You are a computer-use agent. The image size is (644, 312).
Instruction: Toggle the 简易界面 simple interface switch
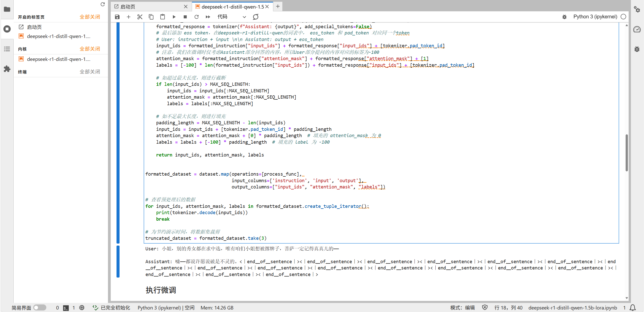tap(40, 307)
